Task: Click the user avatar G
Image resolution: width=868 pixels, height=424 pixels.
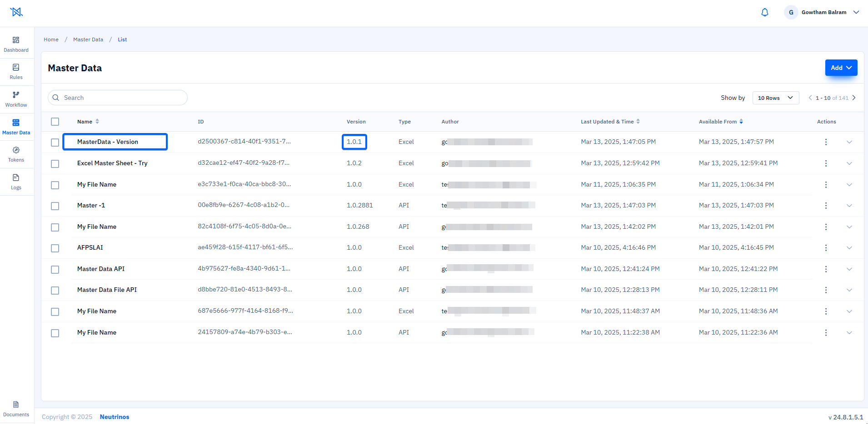Action: [791, 12]
